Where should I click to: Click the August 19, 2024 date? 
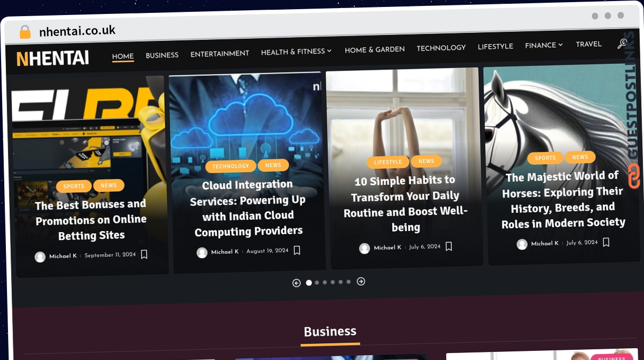click(x=267, y=251)
